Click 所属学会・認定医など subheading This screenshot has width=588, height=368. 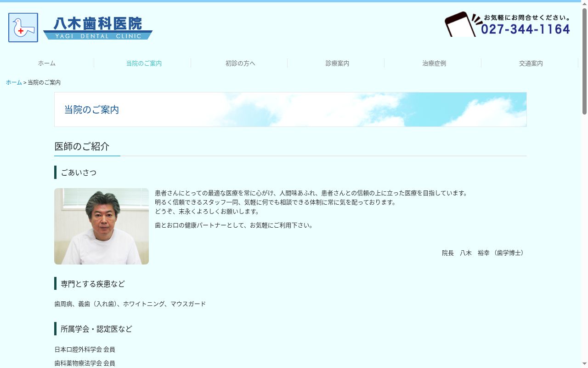click(96, 329)
